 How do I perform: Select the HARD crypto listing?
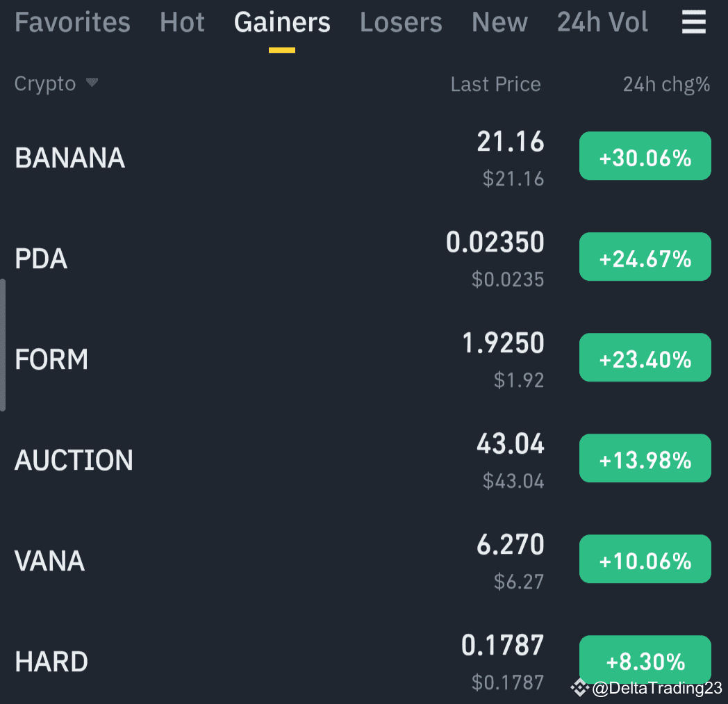pyautogui.click(x=364, y=662)
